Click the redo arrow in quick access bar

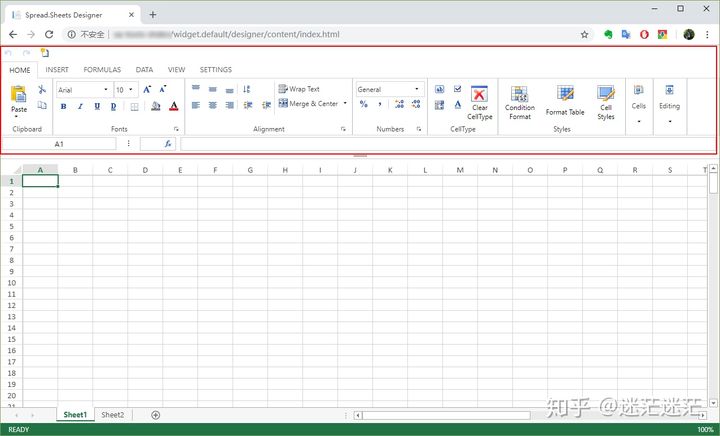click(27, 53)
